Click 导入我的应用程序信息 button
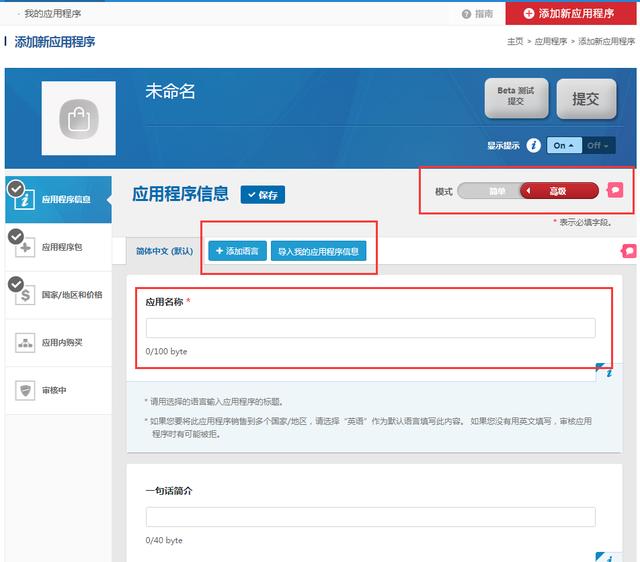This screenshot has height=562, width=640. pyautogui.click(x=318, y=251)
